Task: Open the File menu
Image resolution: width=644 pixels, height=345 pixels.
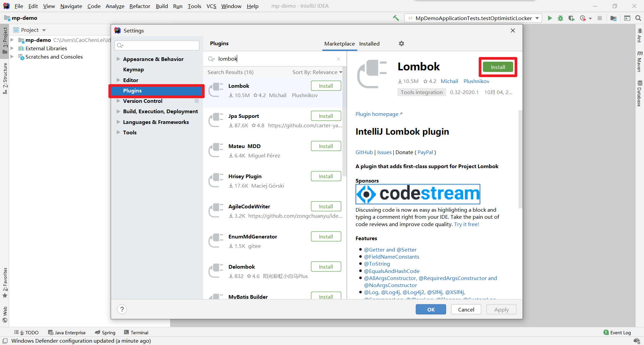Action: 19,6
